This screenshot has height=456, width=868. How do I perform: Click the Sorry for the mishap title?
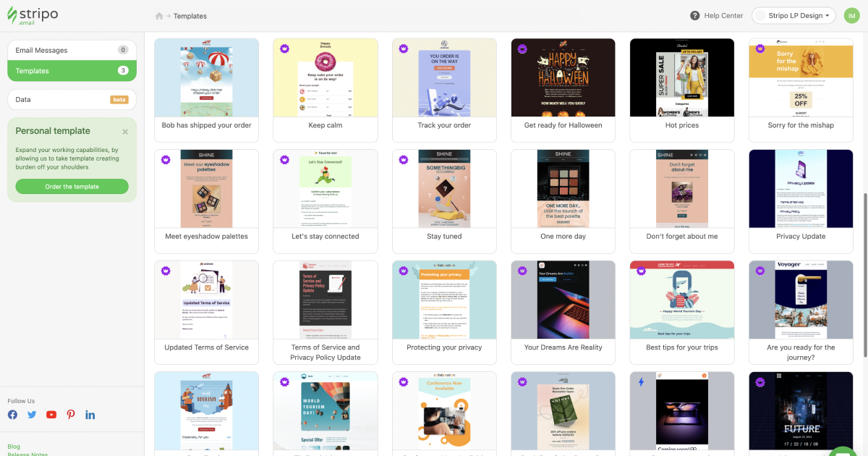[x=801, y=125]
